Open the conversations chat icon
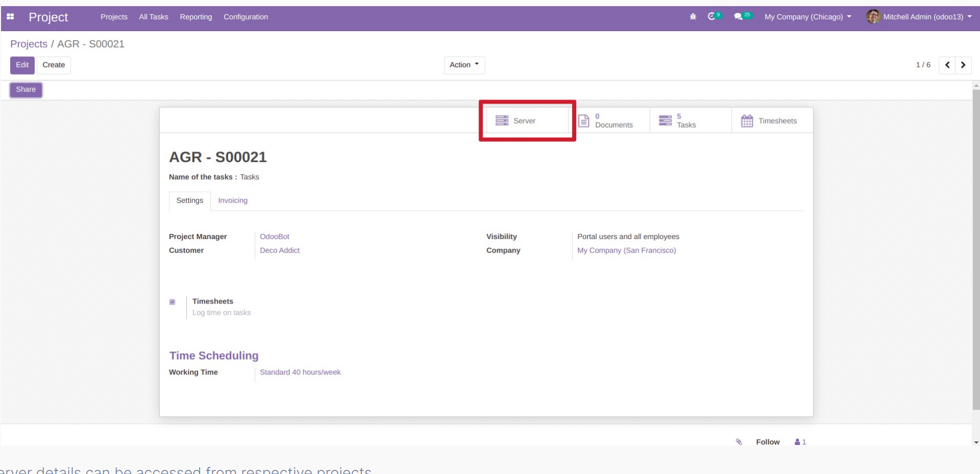This screenshot has height=474, width=980. point(738,17)
